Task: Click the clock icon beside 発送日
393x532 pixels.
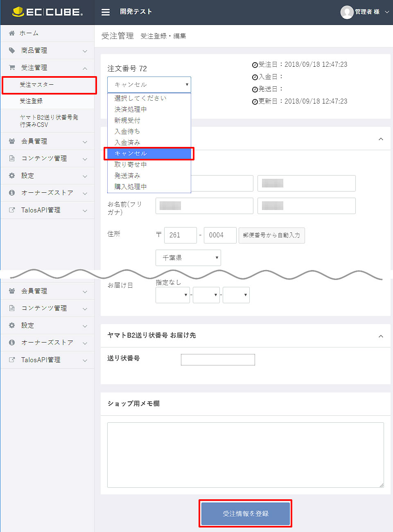Action: pos(255,90)
